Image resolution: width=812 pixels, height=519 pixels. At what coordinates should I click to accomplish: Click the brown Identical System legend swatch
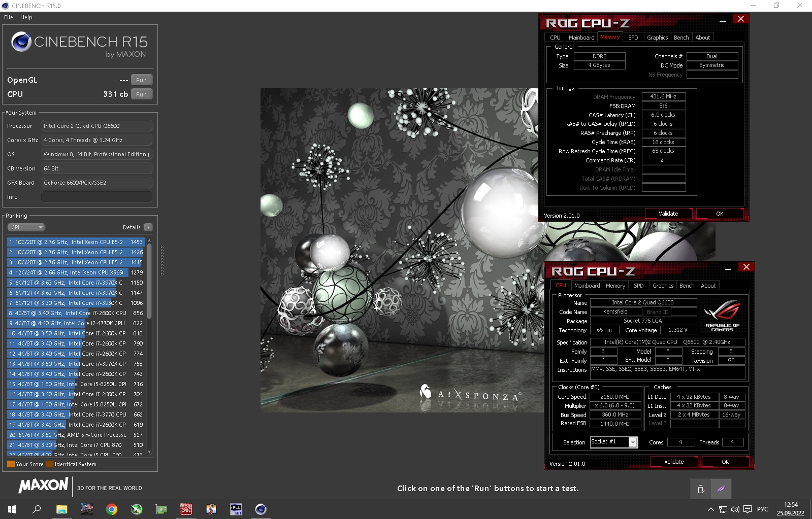(x=49, y=464)
